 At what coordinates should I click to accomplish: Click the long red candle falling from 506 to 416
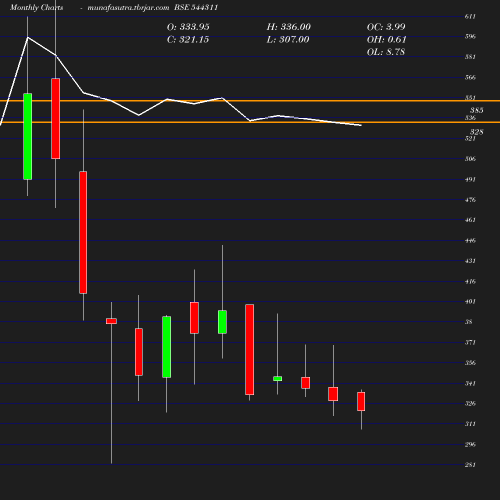(x=83, y=232)
